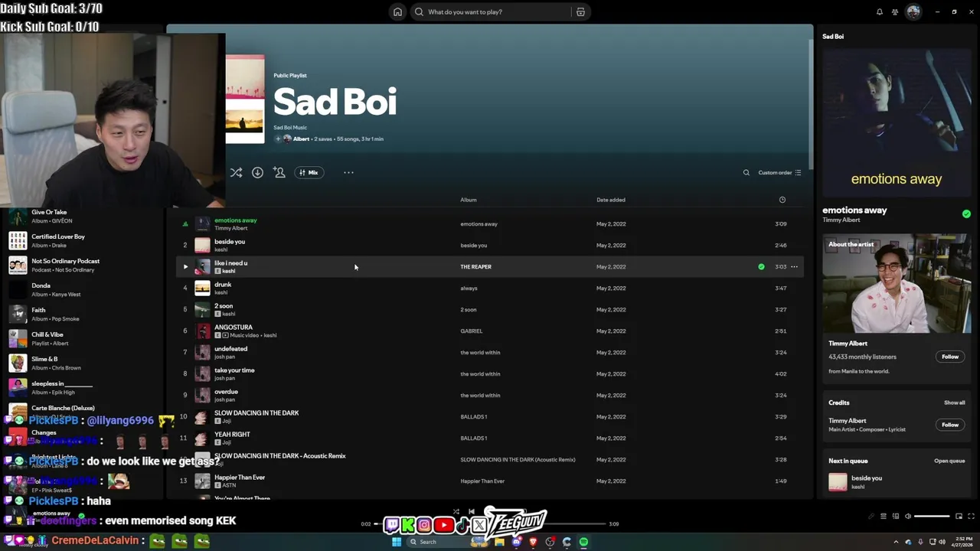The width and height of the screenshot is (980, 551).
Task: Open the Browse icon in search bar
Action: coord(580,12)
